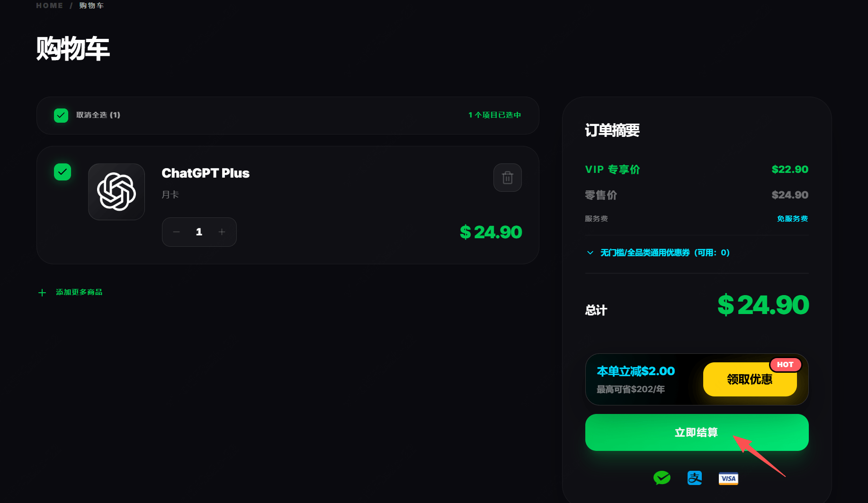Delete ChatGPT Plus with trash icon

tap(507, 178)
